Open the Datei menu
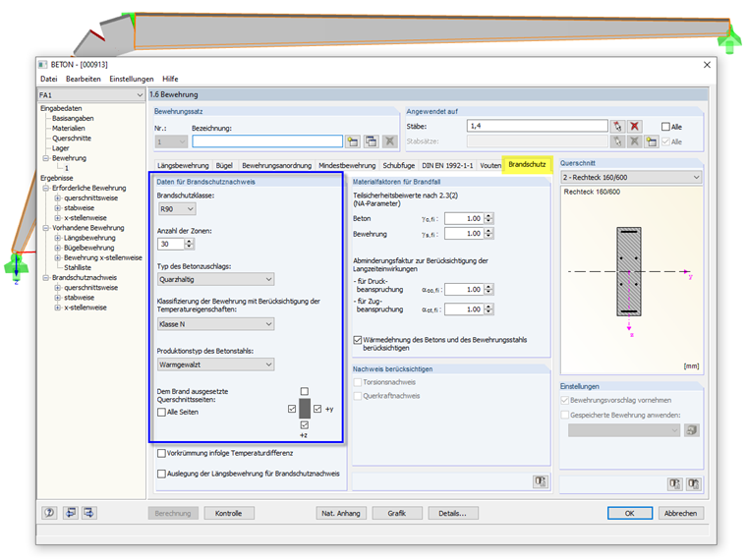 pyautogui.click(x=48, y=79)
